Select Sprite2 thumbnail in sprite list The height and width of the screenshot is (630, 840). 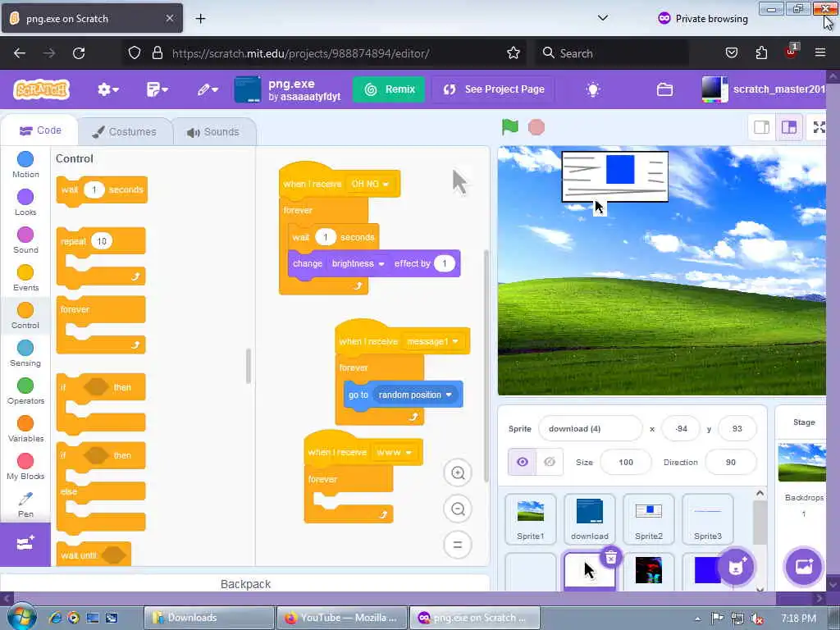tap(649, 519)
